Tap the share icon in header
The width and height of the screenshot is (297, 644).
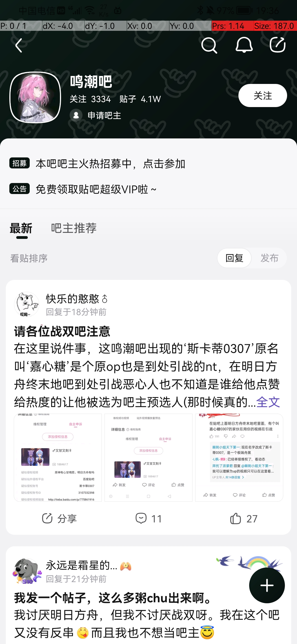(x=278, y=45)
